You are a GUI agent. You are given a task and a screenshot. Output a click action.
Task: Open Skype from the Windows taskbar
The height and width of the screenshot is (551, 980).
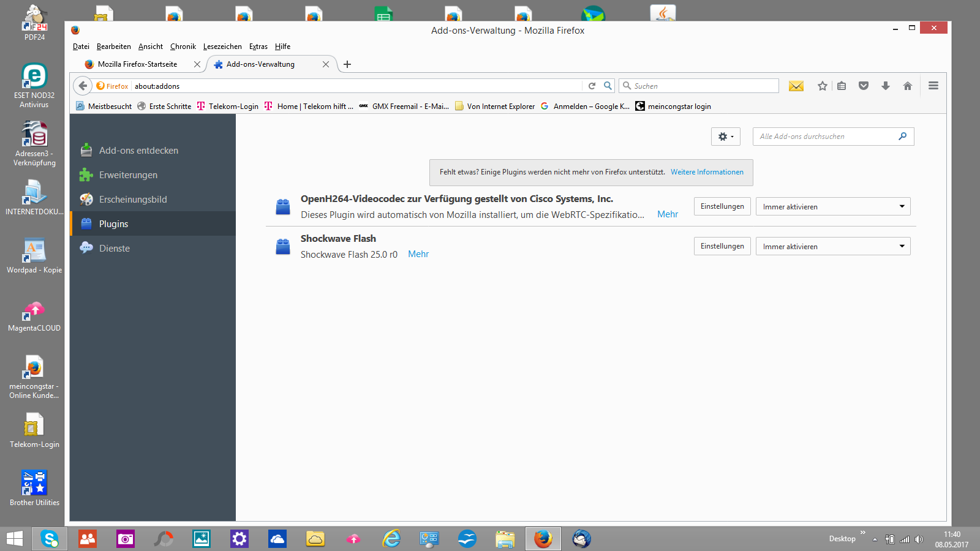click(50, 539)
